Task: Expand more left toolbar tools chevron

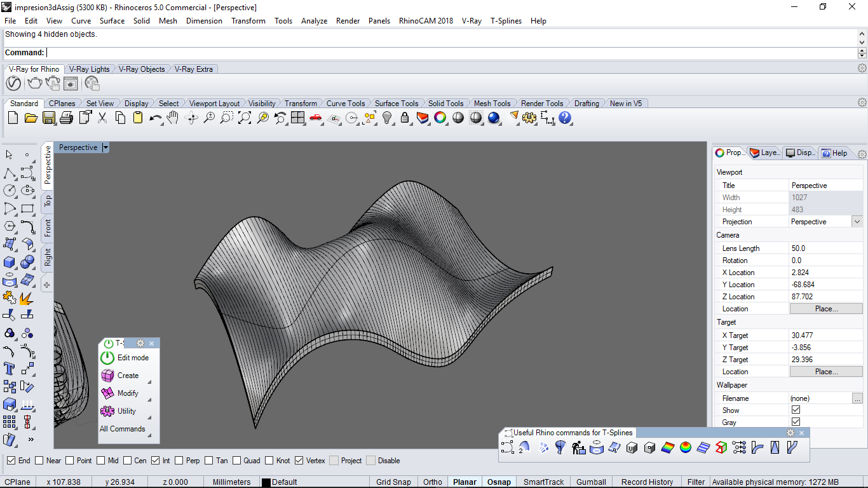Action: pos(31,439)
